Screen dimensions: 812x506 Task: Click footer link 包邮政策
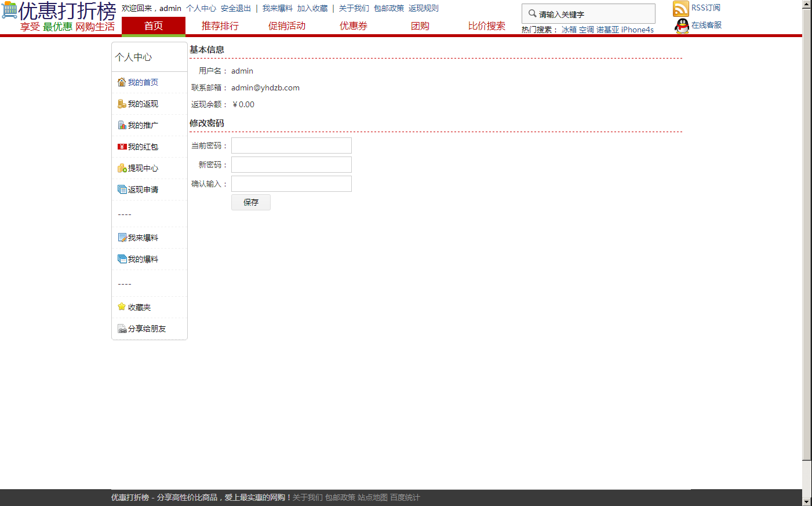[340, 497]
